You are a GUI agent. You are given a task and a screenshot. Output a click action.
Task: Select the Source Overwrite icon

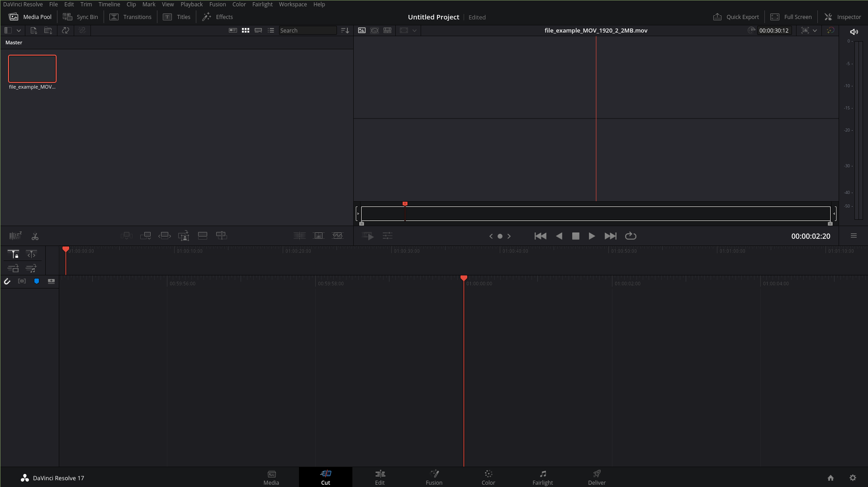tap(222, 236)
